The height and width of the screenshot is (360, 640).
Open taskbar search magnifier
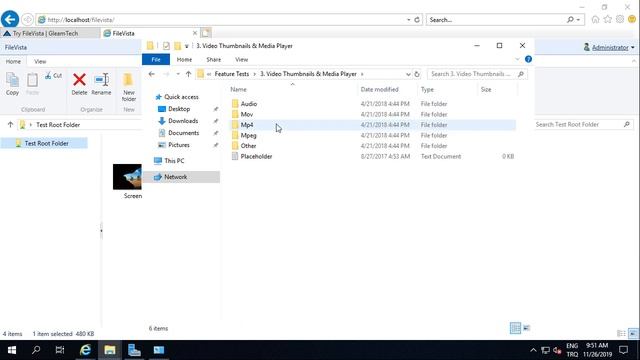[x=36, y=350]
